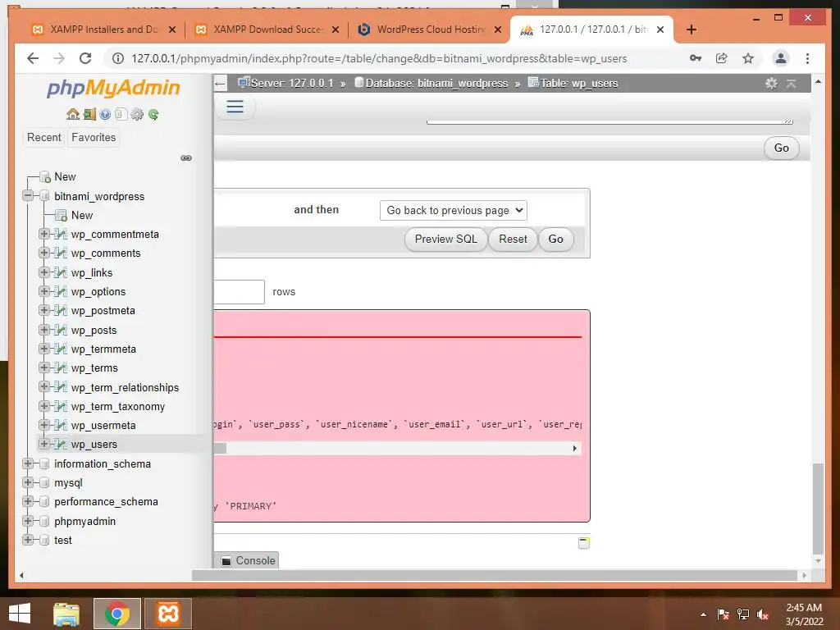The image size is (840, 630).
Task: Bookmark this page with the star icon
Action: pyautogui.click(x=748, y=58)
